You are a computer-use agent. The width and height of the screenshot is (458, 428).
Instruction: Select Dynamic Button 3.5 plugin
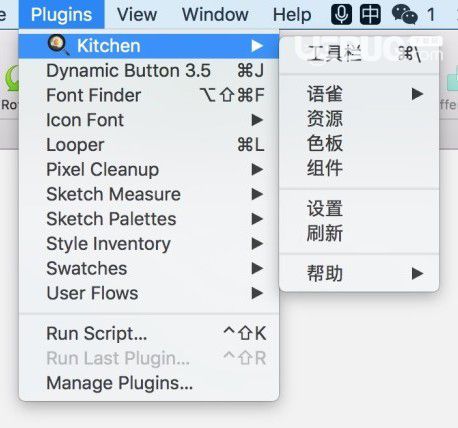coord(149,71)
